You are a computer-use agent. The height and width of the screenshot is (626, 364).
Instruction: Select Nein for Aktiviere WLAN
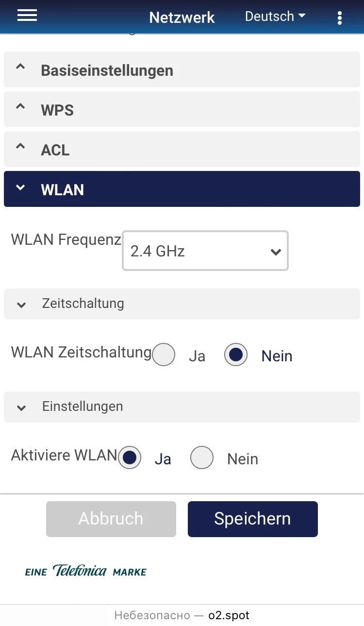click(202, 458)
